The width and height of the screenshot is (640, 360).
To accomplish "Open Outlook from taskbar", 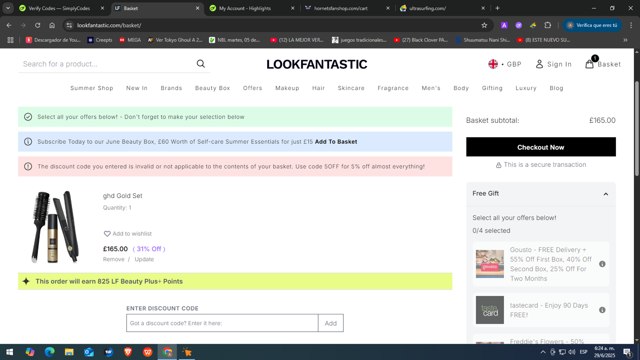I will pyautogui.click(x=89, y=352).
